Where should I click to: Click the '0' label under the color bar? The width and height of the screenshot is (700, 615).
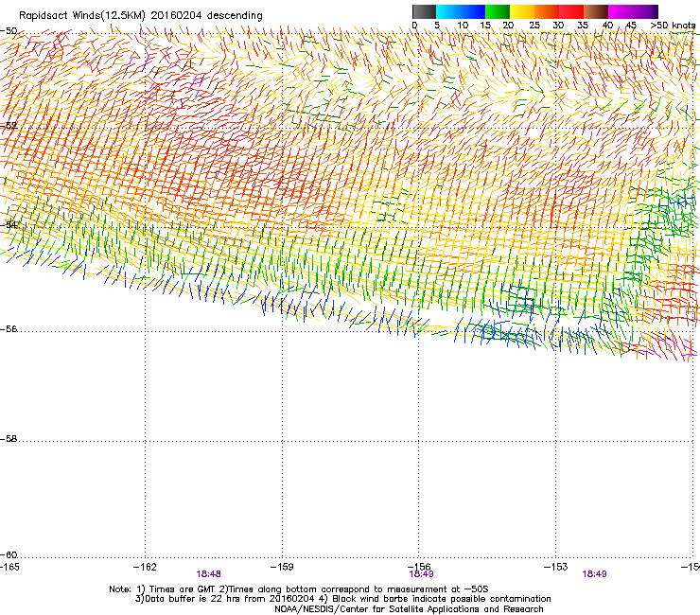[414, 26]
